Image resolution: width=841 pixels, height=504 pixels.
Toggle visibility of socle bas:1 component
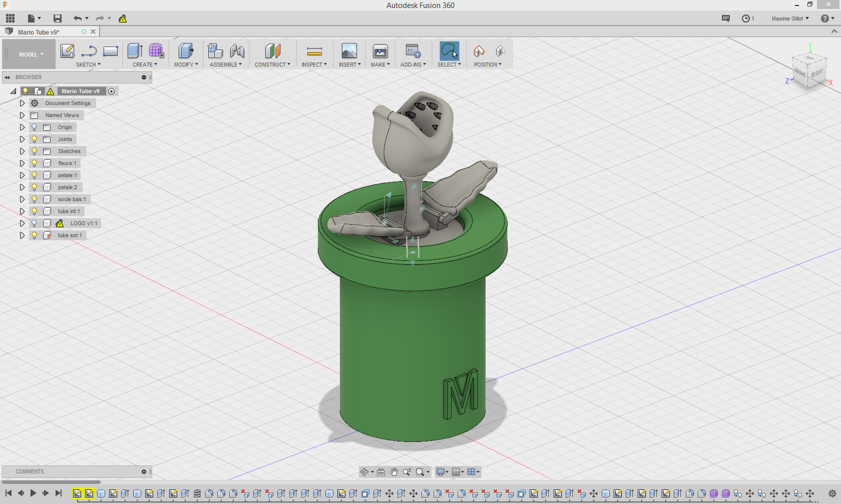[34, 199]
